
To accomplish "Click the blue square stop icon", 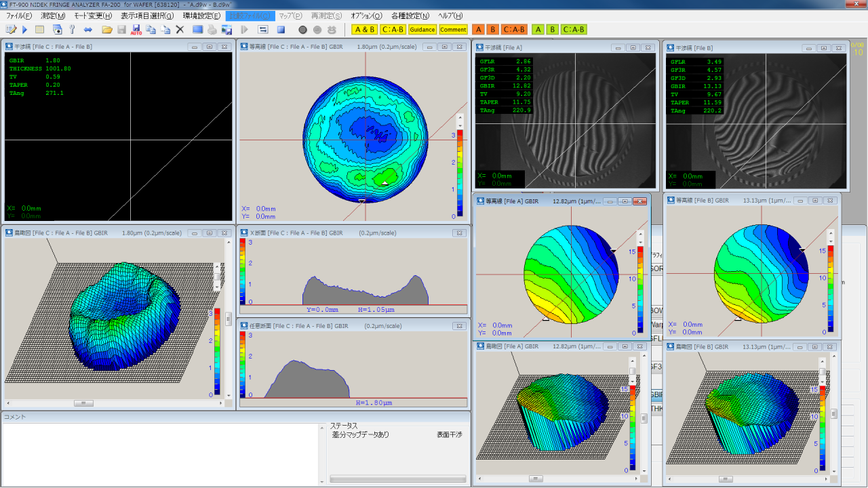I will tap(281, 30).
